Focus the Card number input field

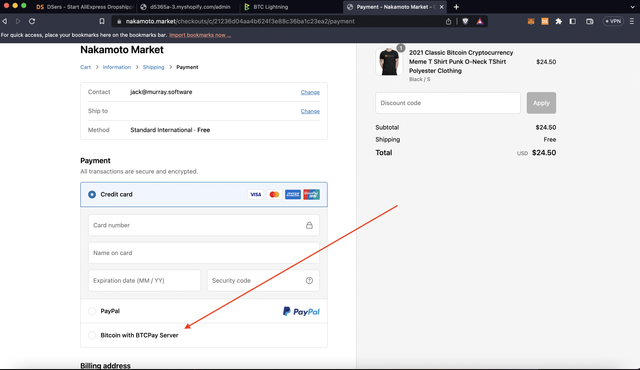click(x=204, y=225)
